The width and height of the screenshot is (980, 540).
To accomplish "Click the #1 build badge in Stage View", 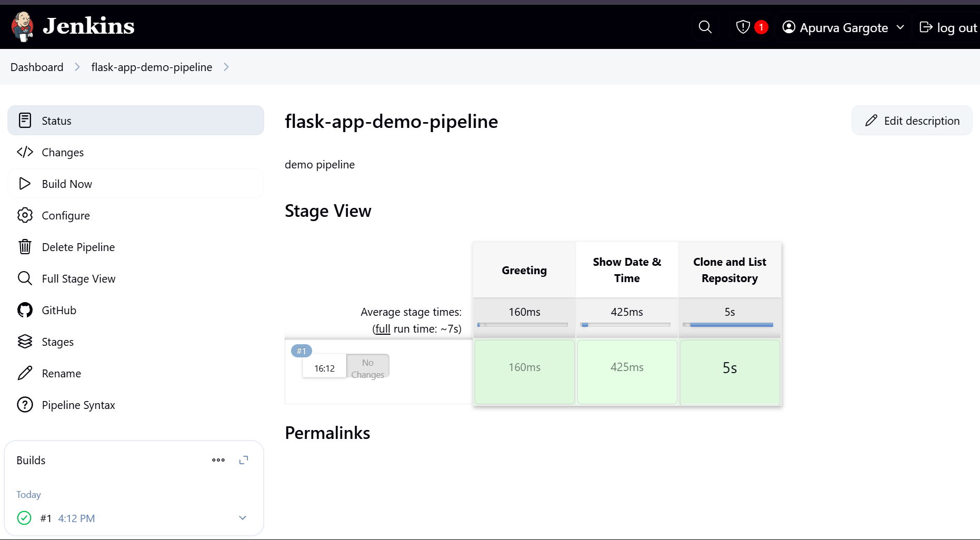I will (302, 351).
